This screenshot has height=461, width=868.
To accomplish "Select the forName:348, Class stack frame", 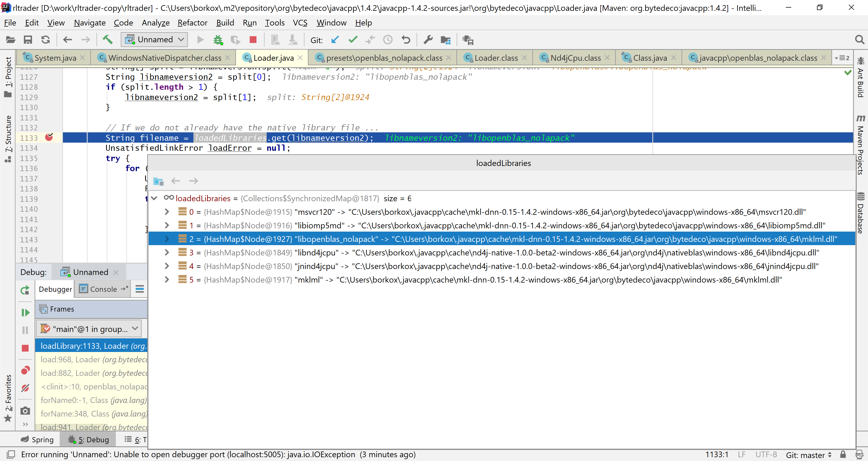I will coord(92,414).
